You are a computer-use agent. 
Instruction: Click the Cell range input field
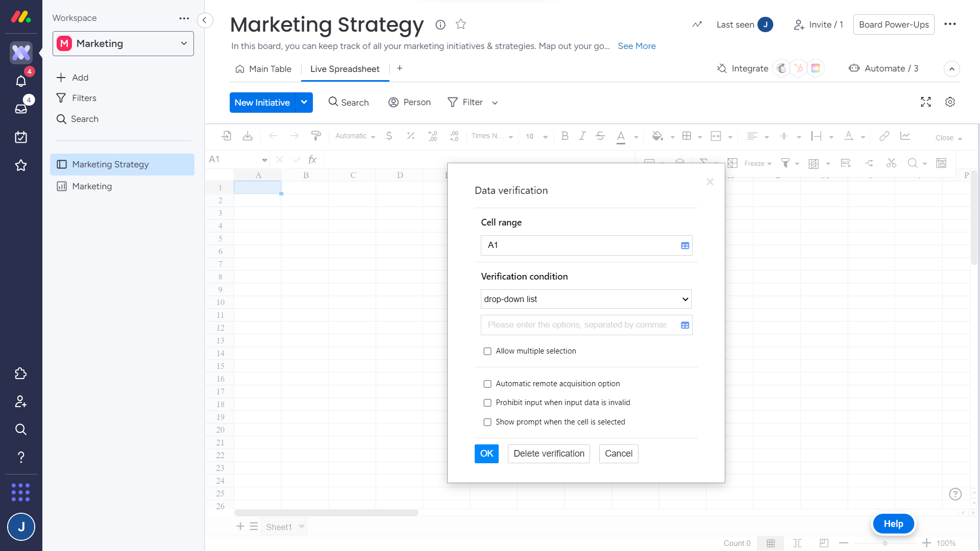[579, 245]
